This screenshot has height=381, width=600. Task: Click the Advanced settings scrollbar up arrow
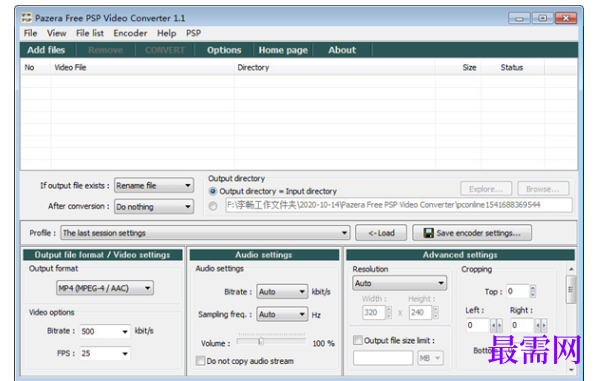click(x=571, y=269)
